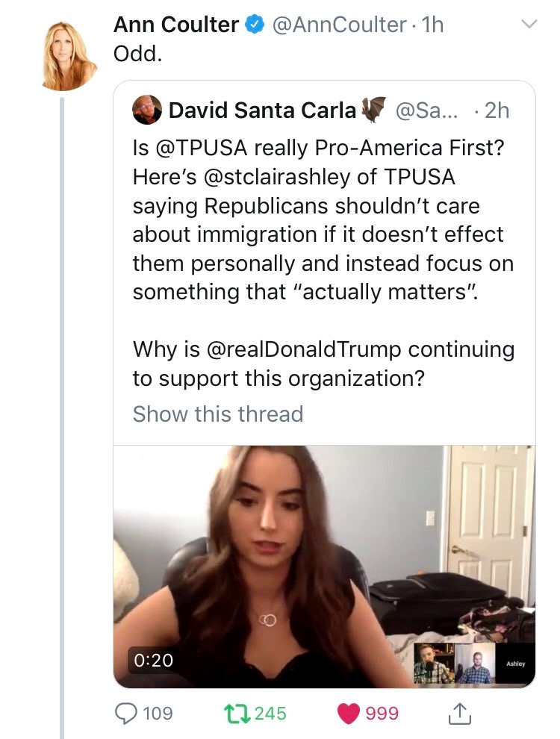560x739 pixels.
Task: Tap the share upload arrow icon
Action: [x=460, y=713]
